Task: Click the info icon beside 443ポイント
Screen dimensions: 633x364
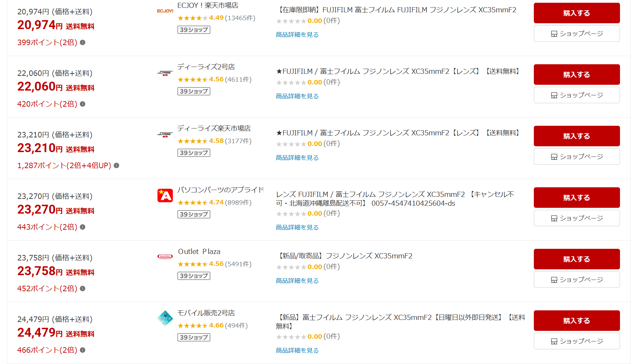Action: 82,227
